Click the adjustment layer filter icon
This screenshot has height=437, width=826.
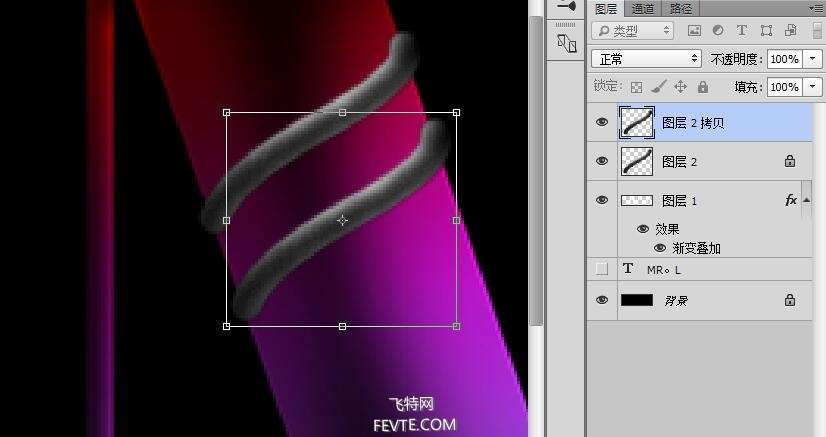coord(718,31)
